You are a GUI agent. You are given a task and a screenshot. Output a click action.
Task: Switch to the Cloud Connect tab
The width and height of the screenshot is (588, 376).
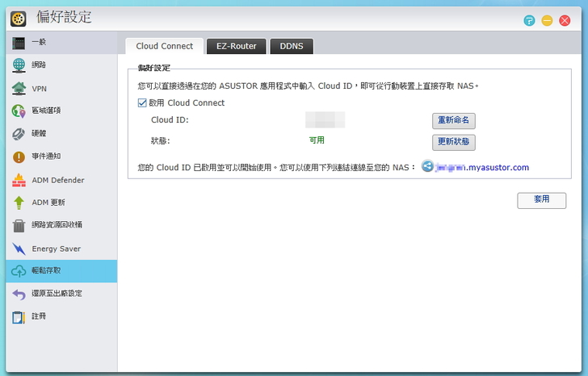pyautogui.click(x=164, y=46)
